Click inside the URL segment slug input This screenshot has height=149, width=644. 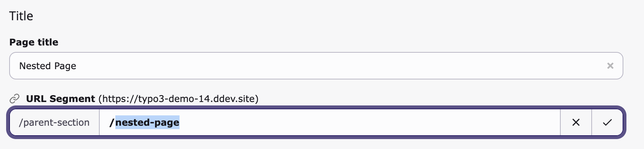[x=330, y=122]
